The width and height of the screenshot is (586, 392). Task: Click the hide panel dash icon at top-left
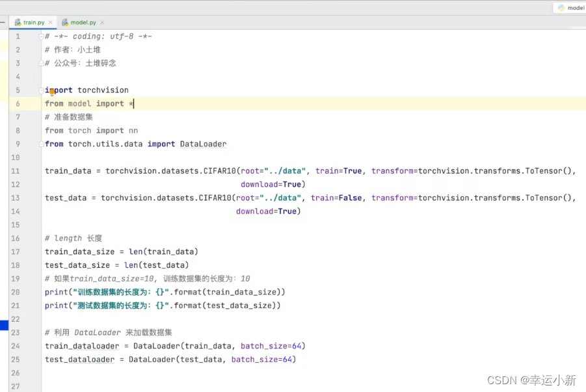point(3,23)
